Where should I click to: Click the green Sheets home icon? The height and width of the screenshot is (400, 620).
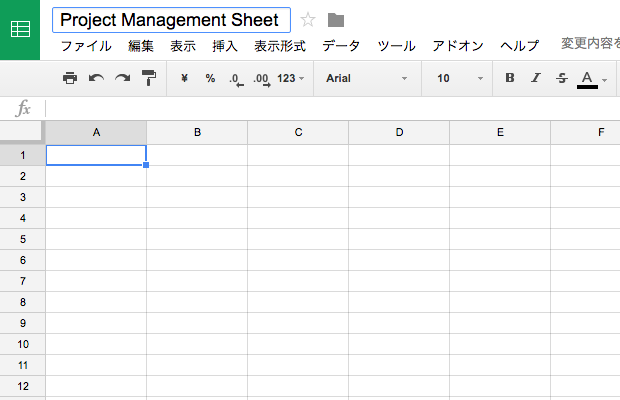pos(20,29)
